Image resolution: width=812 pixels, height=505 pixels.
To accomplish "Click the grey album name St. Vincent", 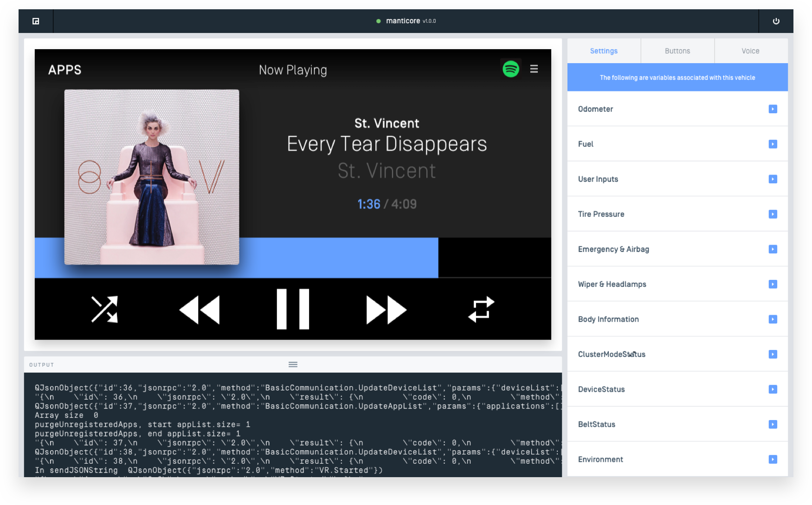I will coord(387,171).
